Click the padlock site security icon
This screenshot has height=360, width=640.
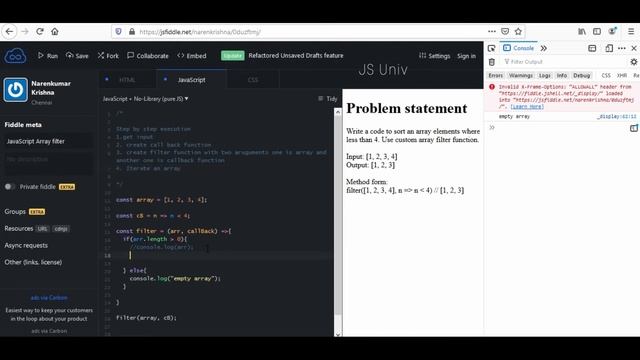tap(132, 31)
